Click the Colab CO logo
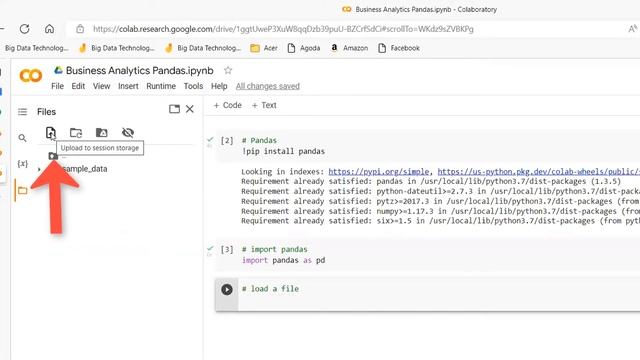The width and height of the screenshot is (640, 360). [31, 76]
